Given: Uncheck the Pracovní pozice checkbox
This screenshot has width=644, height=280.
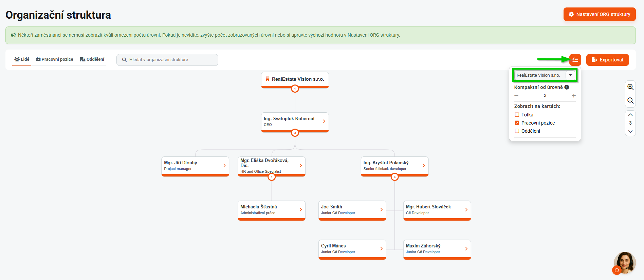Looking at the screenshot, I should coord(517,123).
